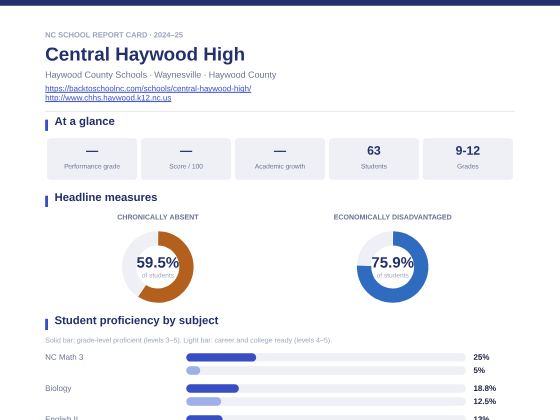Viewport: 560px width, 420px height.
Task: Select the Performance grade card
Action: click(x=92, y=159)
